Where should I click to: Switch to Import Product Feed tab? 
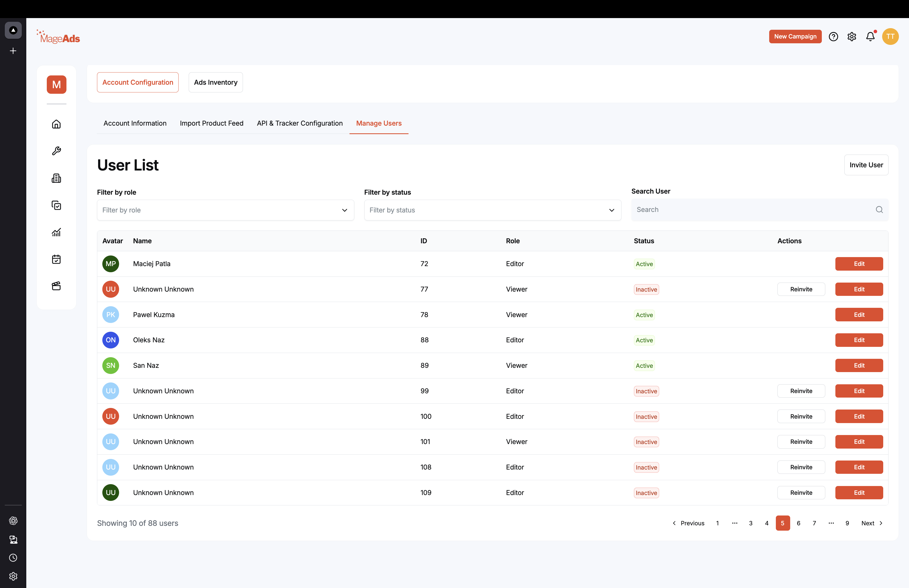(x=212, y=123)
